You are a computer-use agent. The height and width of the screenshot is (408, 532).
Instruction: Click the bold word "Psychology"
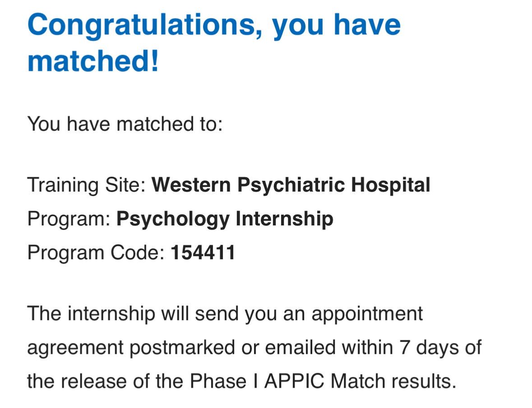pyautogui.click(x=173, y=219)
